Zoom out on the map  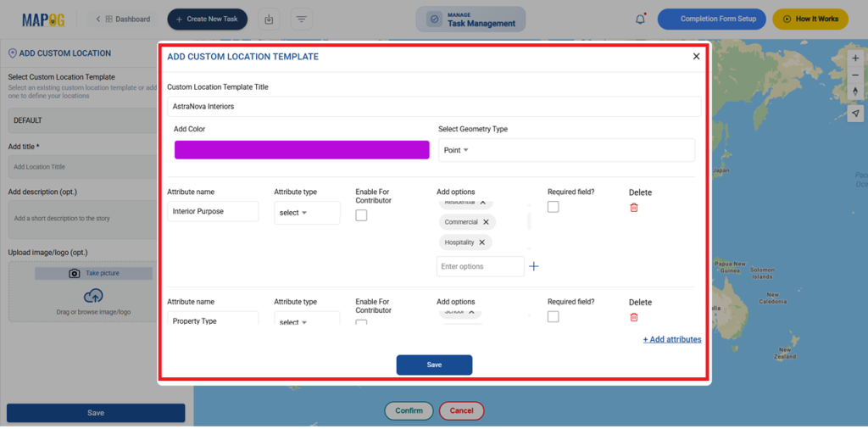pos(855,75)
